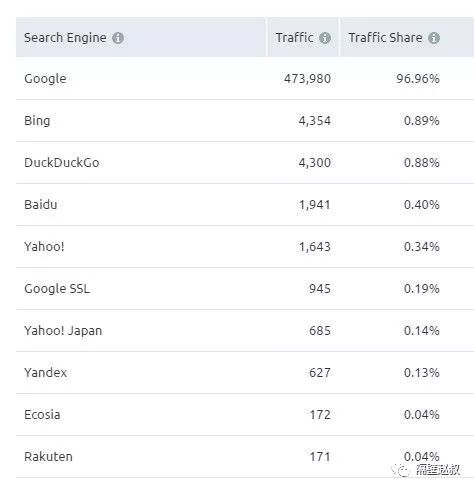Click the Yahoo! Japan entry

[63, 331]
